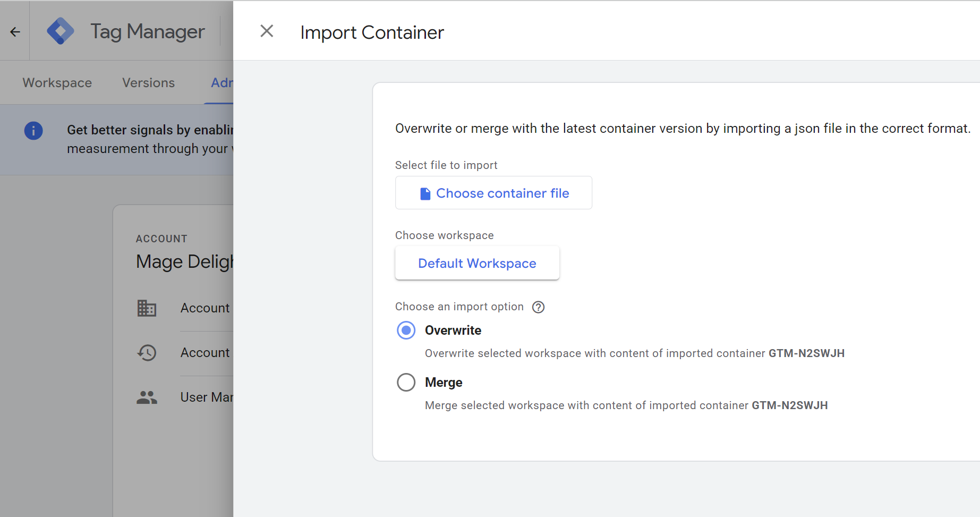980x517 pixels.
Task: Click GTM-N2SWJH in the Merge description
Action: click(x=789, y=405)
